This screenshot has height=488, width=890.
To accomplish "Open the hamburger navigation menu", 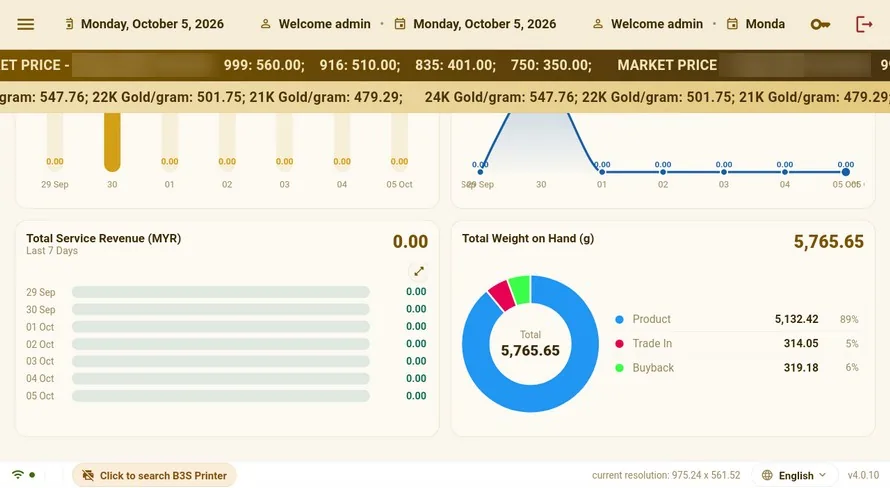I will coord(26,24).
